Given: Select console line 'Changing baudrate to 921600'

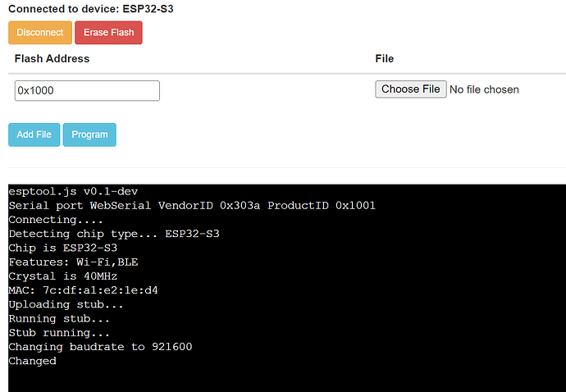Looking at the screenshot, I should [100, 347].
